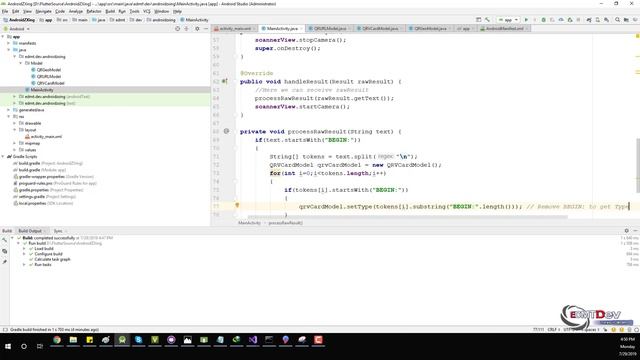640x360 pixels.
Task: Click the Profile app toolbar icon
Action: pos(561,20)
